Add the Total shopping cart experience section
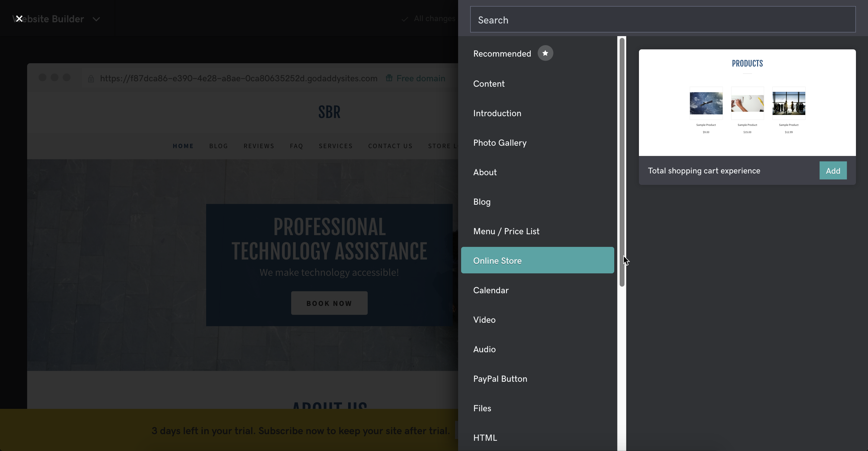Screen dimensions: 868x451 point(833,171)
